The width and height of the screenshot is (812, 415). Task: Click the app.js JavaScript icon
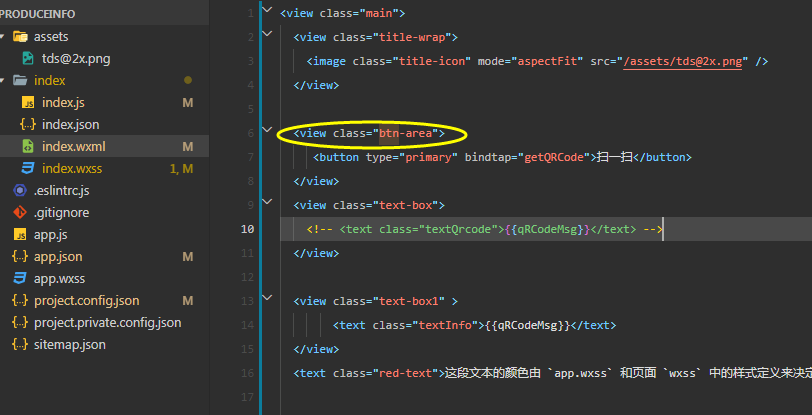pyautogui.click(x=20, y=235)
